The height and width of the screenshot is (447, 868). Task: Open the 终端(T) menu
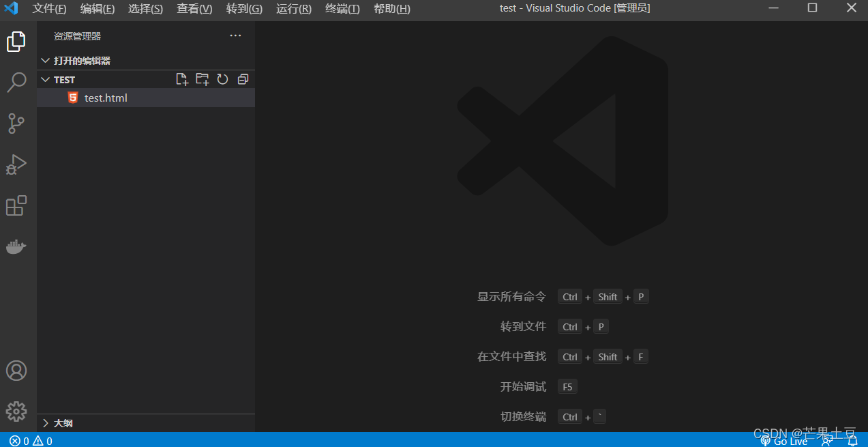pyautogui.click(x=342, y=8)
